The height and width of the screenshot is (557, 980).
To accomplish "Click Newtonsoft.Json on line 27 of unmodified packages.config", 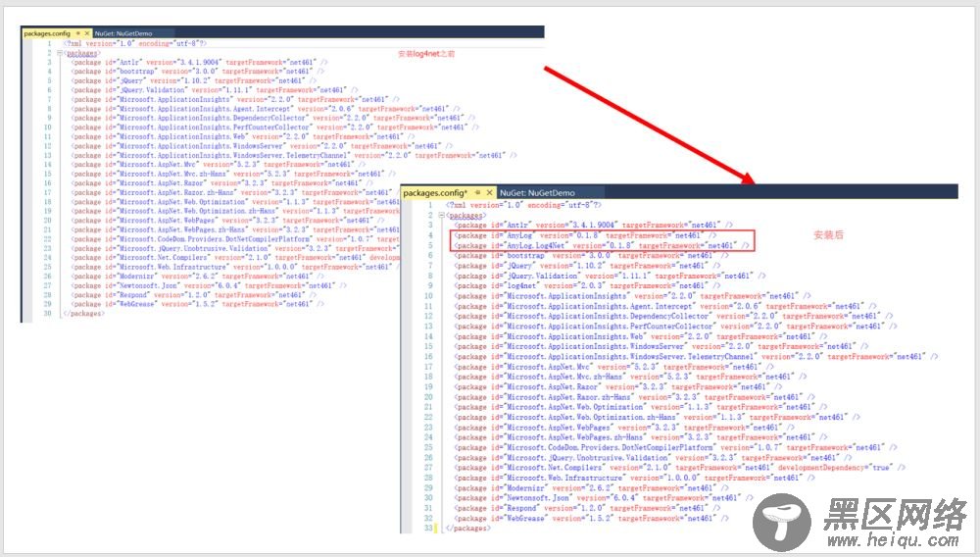I will [208, 285].
